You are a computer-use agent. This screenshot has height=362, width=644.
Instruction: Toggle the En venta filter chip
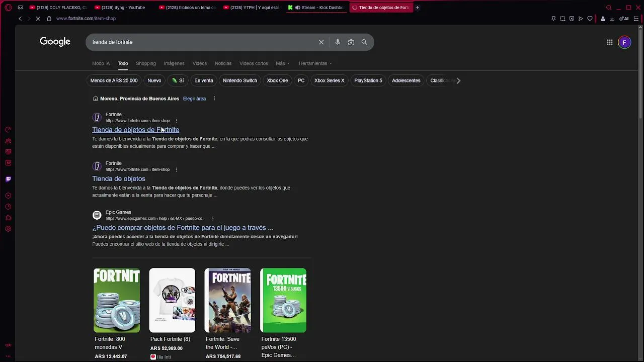point(204,80)
